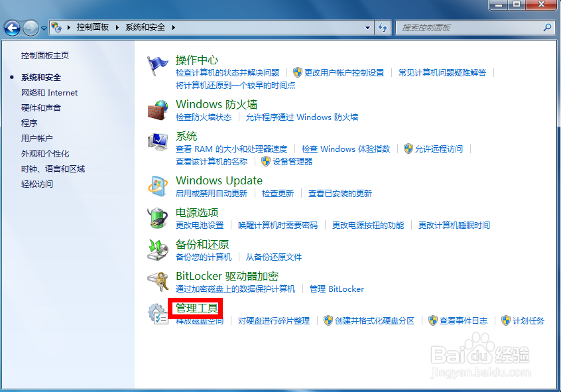The height and width of the screenshot is (392, 561).
Task: Click 控制面板 in the address breadcrumb
Action: pos(93,27)
